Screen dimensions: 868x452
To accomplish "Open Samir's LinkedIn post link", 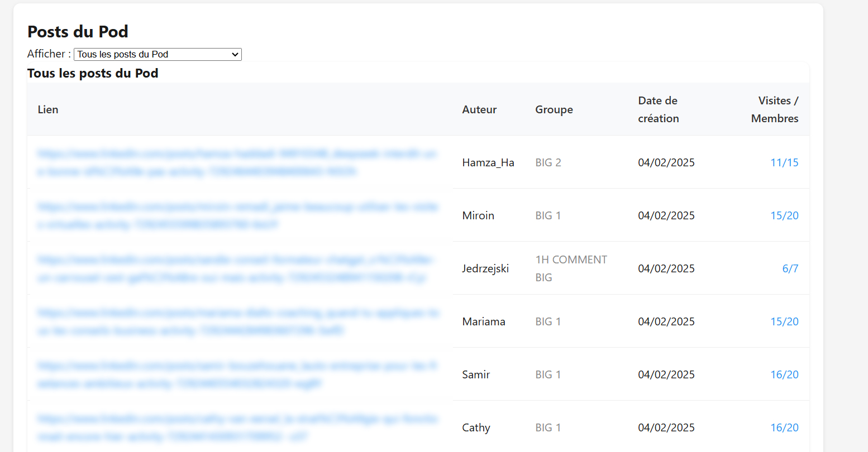I will click(237, 374).
